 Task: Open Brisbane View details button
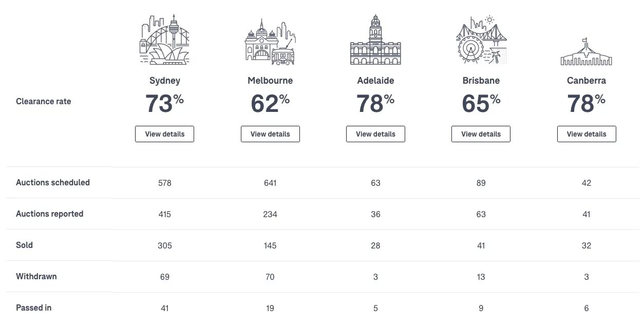481,134
